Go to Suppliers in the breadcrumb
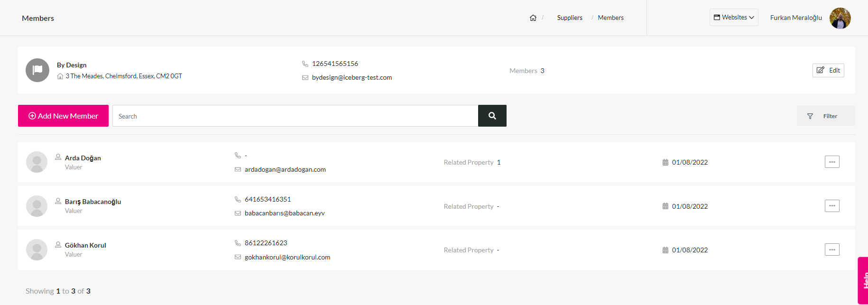 570,18
